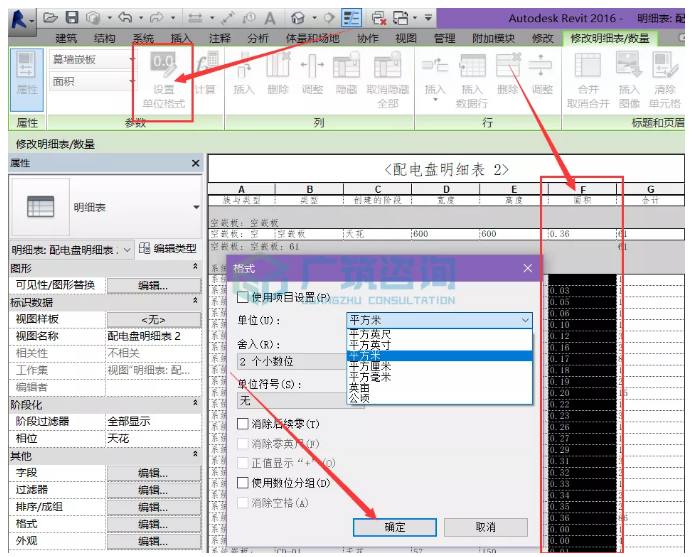Choose 公顷 from unit list

(x=439, y=398)
